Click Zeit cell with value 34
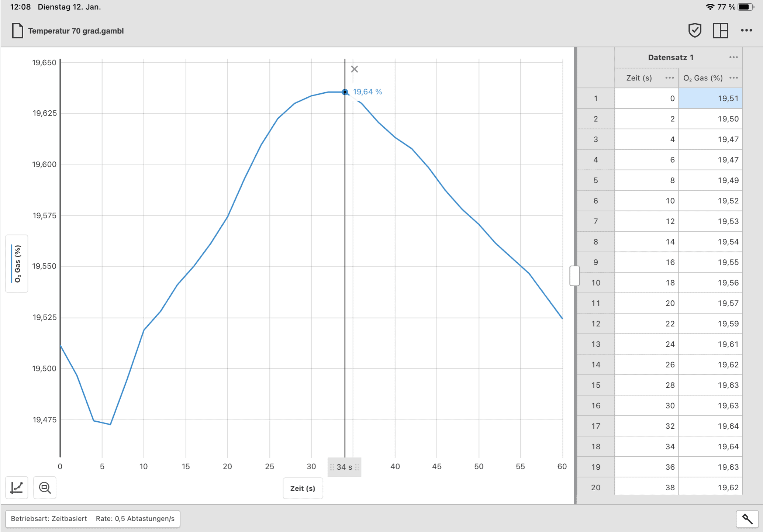The image size is (763, 532). pos(646,446)
